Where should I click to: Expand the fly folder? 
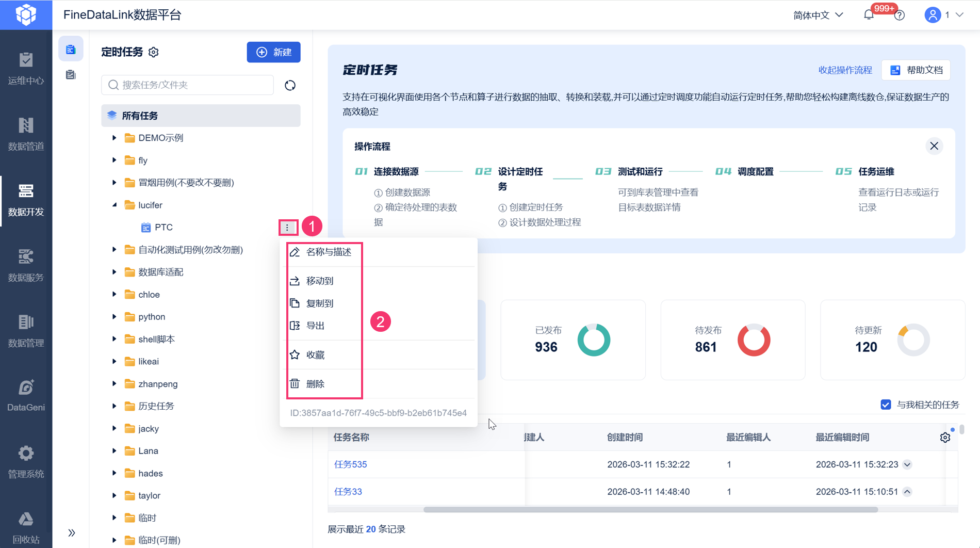[114, 160]
